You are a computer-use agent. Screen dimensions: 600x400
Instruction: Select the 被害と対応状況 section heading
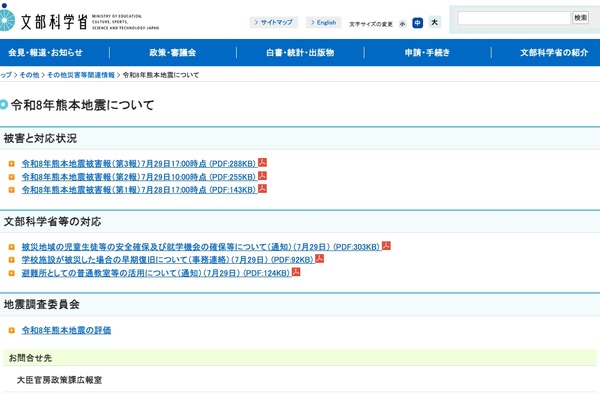pyautogui.click(x=40, y=138)
